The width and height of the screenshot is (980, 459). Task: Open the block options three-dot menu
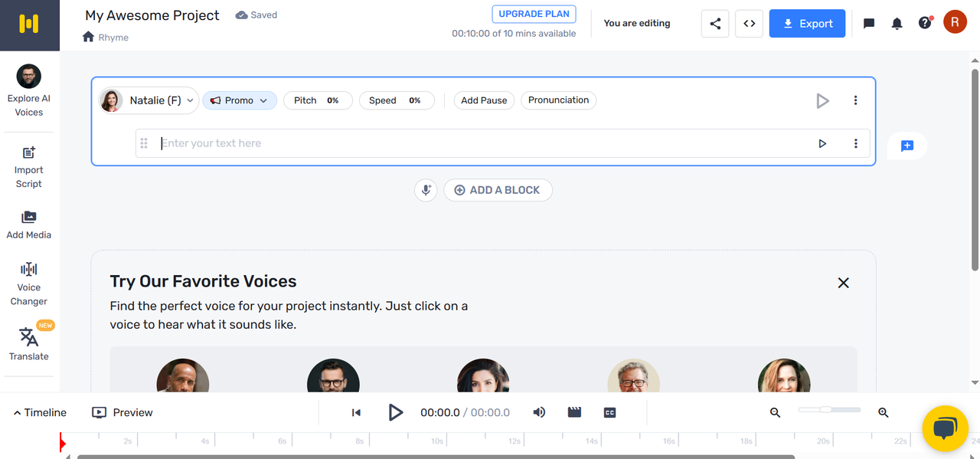856,100
